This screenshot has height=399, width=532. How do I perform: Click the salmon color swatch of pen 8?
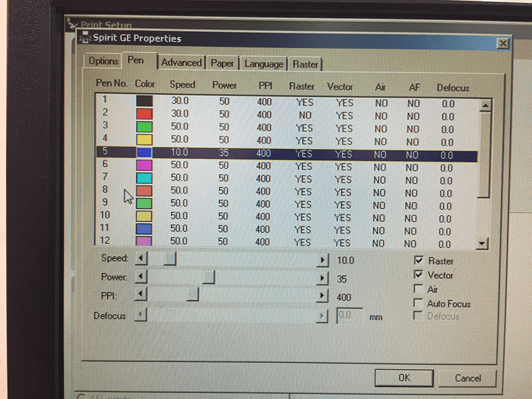coord(144,191)
